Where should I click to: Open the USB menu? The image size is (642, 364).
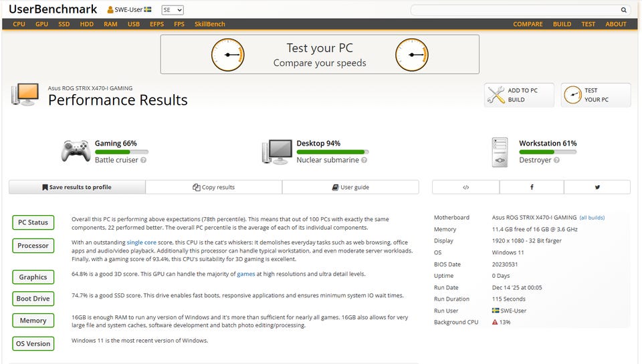[x=134, y=24]
